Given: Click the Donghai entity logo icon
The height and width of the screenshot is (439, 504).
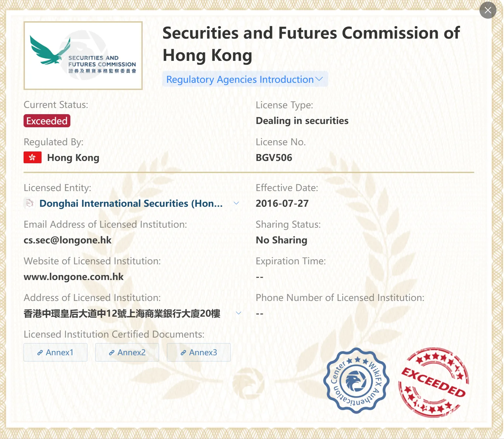Looking at the screenshot, I should pyautogui.click(x=29, y=203).
